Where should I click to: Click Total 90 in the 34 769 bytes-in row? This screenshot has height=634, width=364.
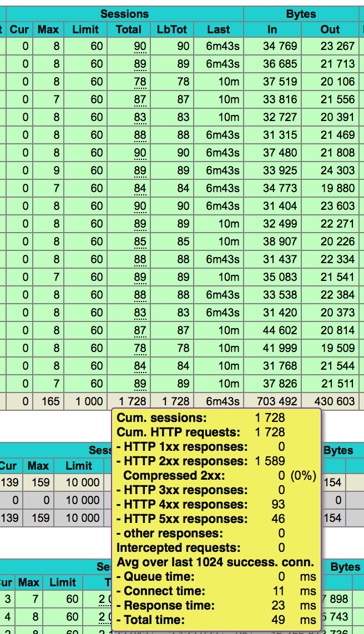tap(140, 46)
